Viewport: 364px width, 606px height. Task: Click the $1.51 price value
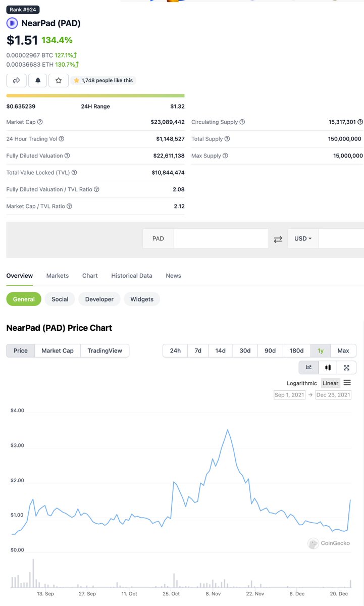[22, 39]
